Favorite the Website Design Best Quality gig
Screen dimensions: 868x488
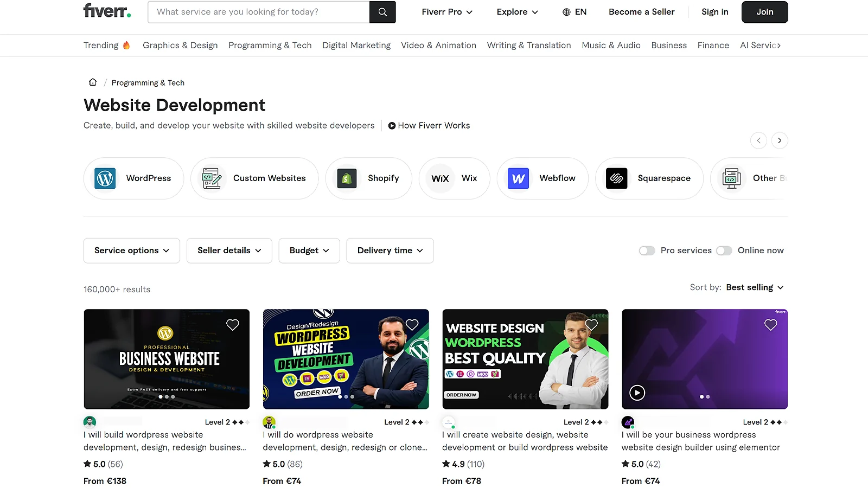click(591, 325)
